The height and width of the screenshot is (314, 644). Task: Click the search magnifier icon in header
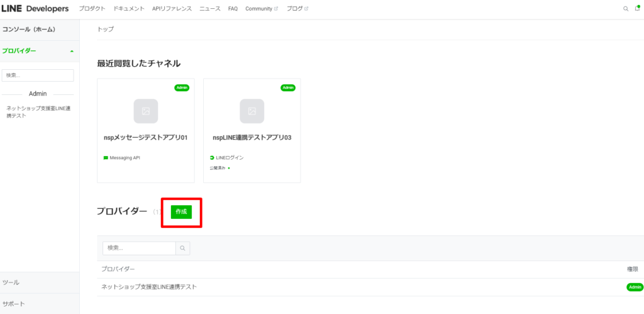(x=625, y=9)
